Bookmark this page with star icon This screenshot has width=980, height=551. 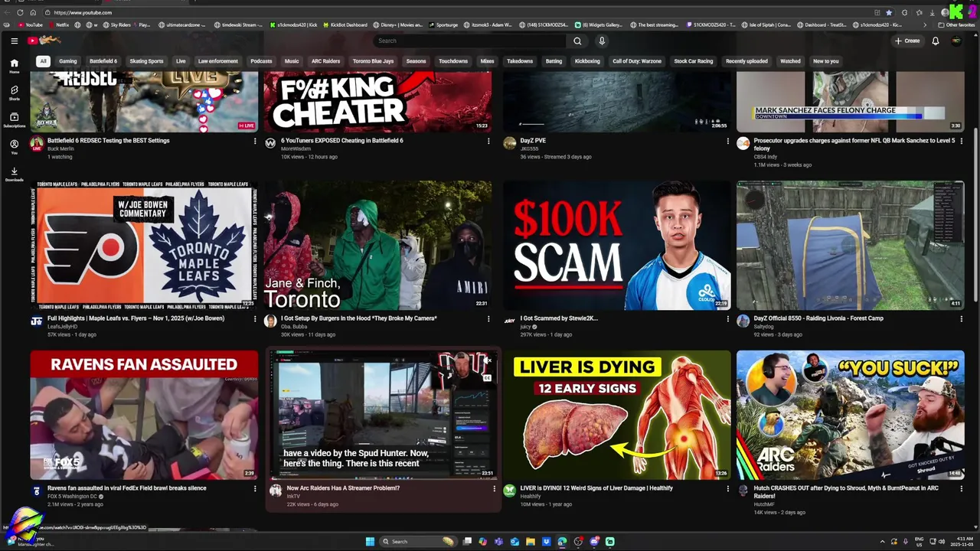click(888, 12)
